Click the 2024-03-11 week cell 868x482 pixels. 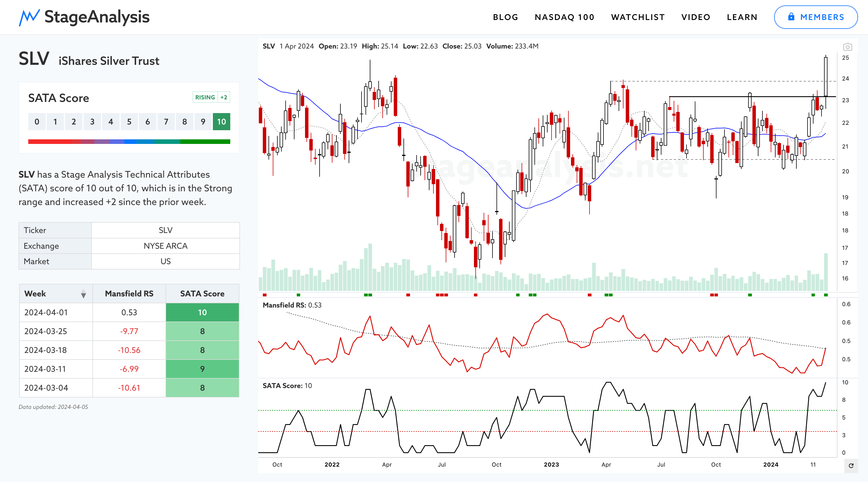coord(56,369)
